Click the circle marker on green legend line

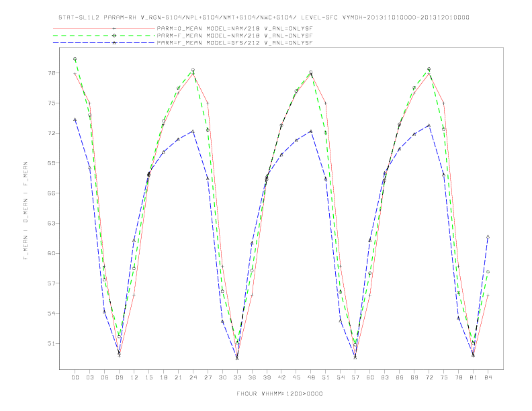tap(114, 36)
